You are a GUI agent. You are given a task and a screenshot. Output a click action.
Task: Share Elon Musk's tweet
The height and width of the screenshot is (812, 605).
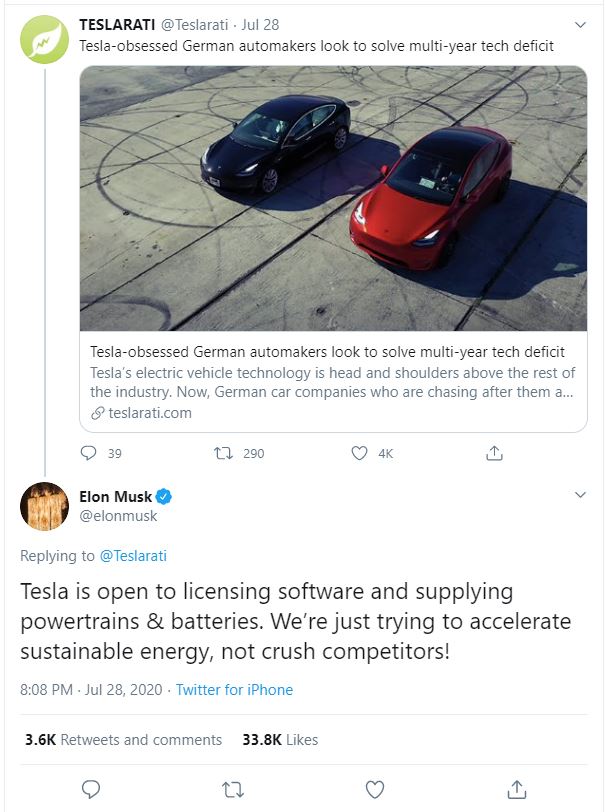[516, 789]
